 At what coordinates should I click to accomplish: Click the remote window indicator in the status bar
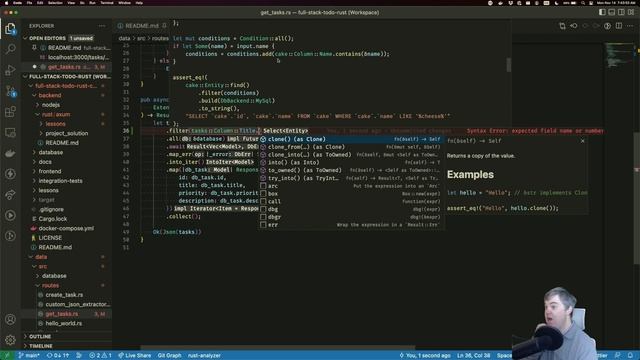(x=6, y=356)
